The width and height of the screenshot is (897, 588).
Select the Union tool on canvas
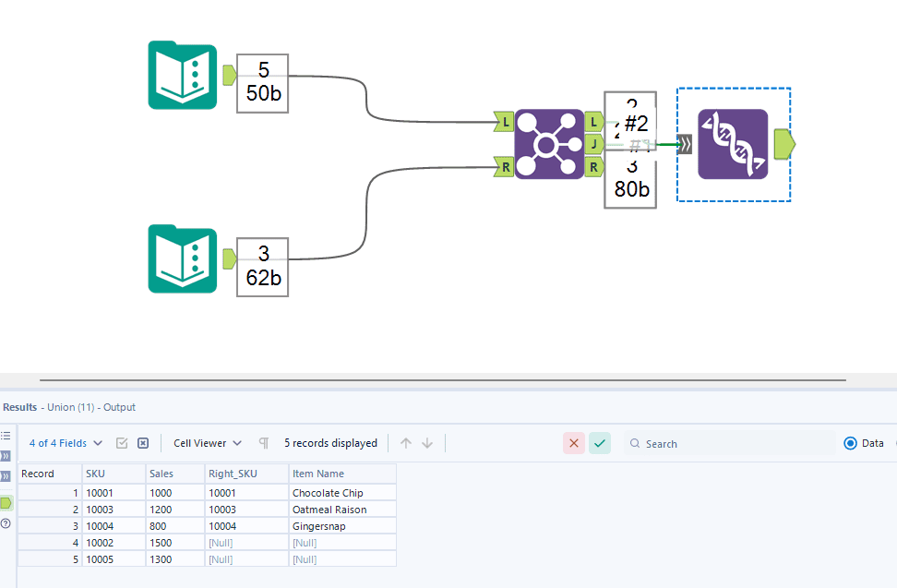click(733, 144)
